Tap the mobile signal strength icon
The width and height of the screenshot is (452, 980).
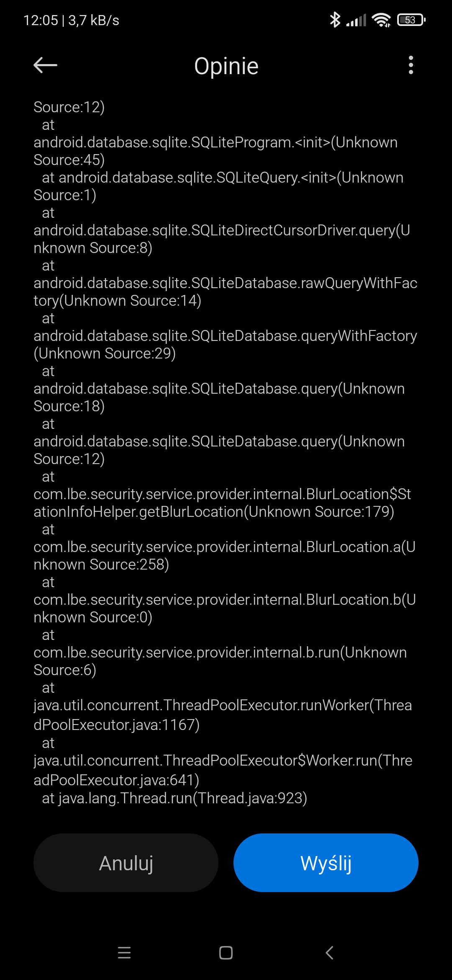pos(356,20)
